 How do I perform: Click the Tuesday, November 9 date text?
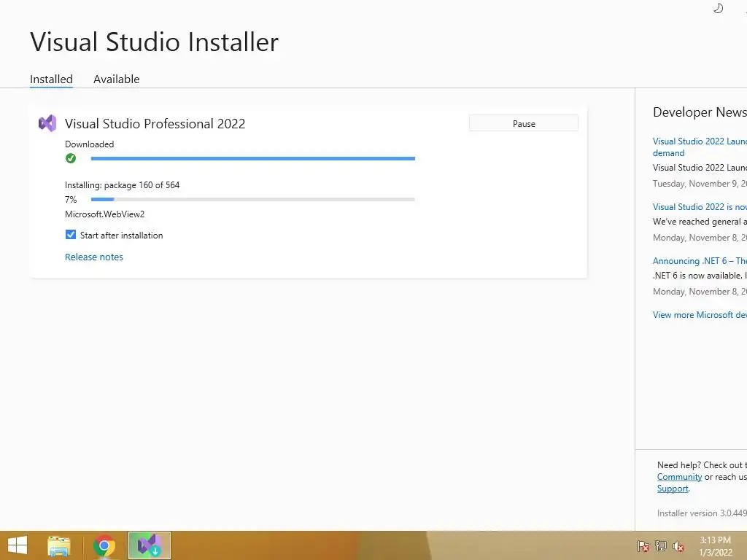point(700,183)
